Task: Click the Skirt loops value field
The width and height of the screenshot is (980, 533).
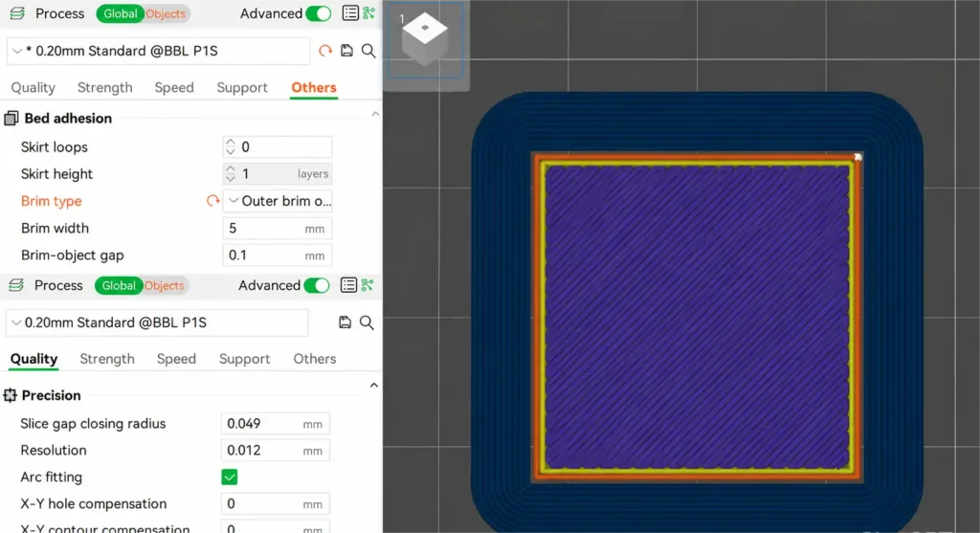Action: coord(278,146)
